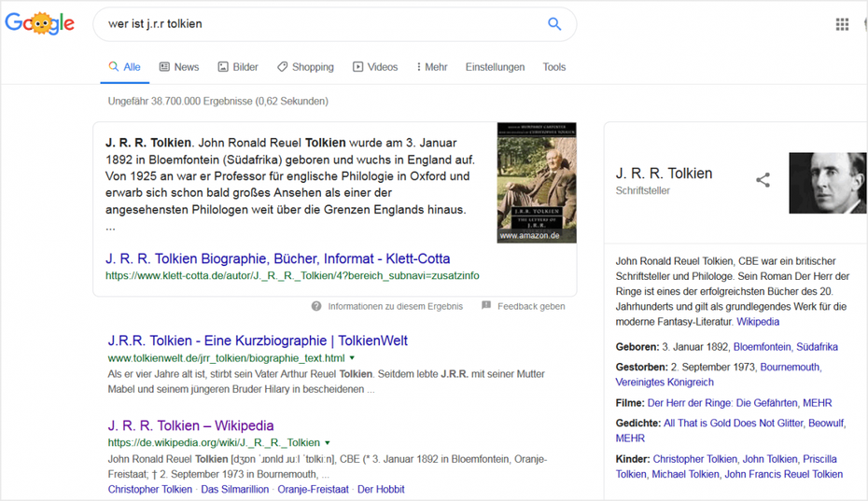Open Informationen zu diesem Ergebnis
This screenshot has width=868, height=501.
tap(395, 306)
